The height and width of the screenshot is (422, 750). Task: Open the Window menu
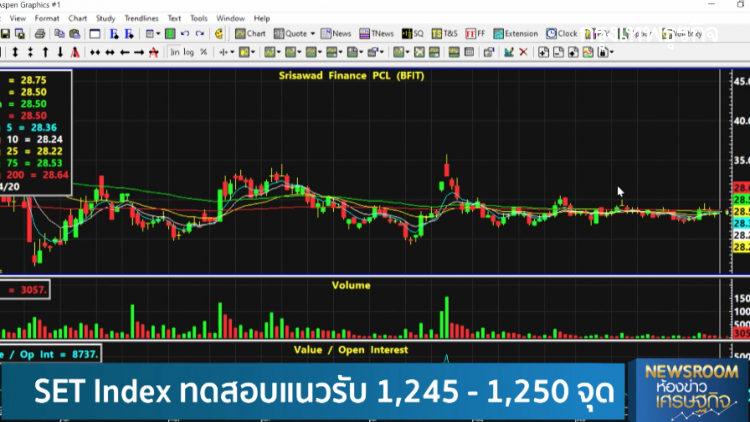pyautogui.click(x=231, y=18)
